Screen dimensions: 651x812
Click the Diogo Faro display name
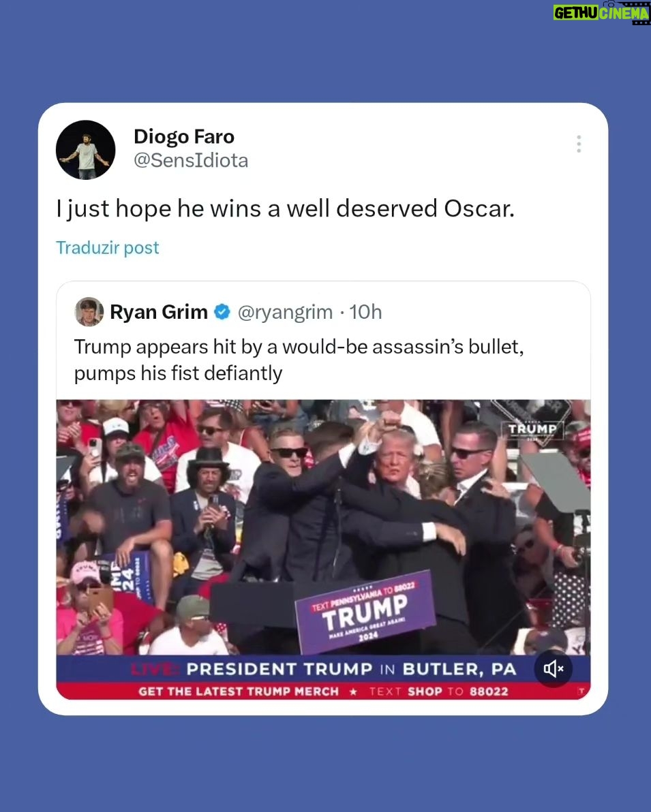pyautogui.click(x=184, y=137)
